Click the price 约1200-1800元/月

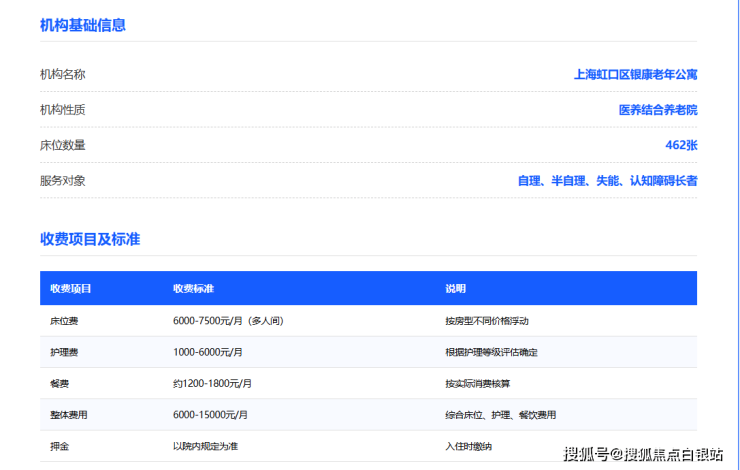tap(212, 384)
